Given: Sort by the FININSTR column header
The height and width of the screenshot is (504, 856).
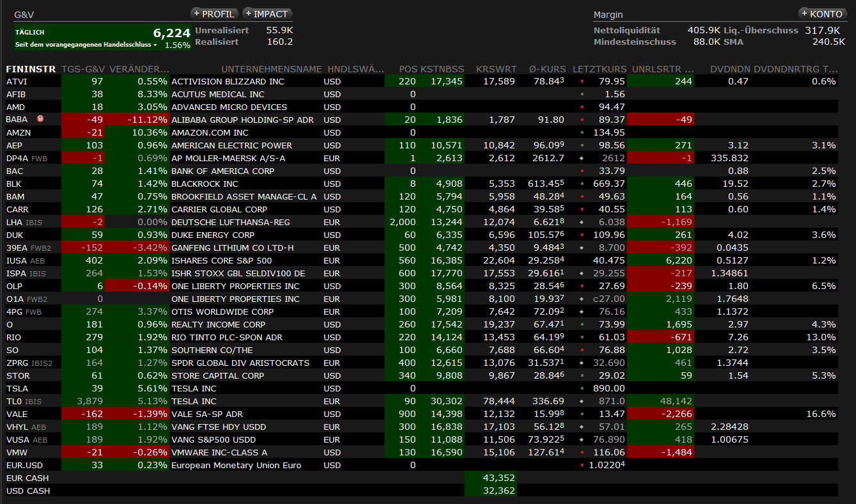Looking at the screenshot, I should pos(31,68).
